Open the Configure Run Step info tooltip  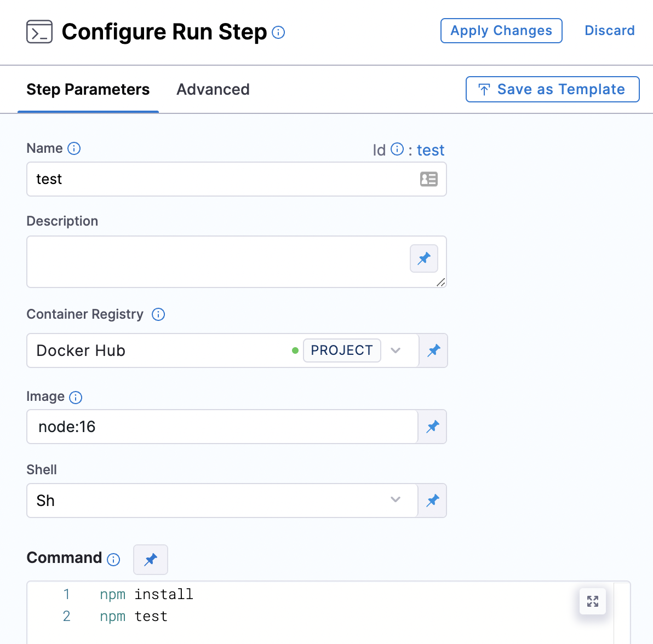coord(279,33)
